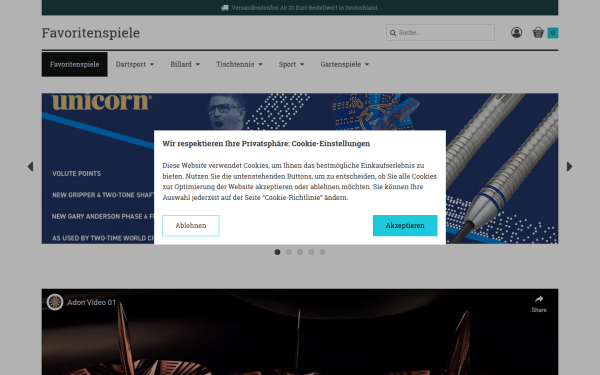600x375 pixels.
Task: Click into the Suche search field
Action: pos(440,33)
